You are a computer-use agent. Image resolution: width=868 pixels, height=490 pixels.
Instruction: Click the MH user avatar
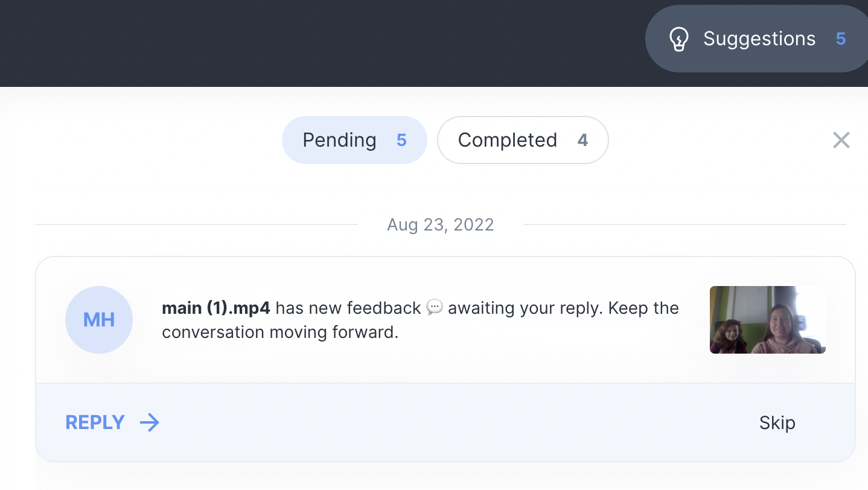pos(99,320)
